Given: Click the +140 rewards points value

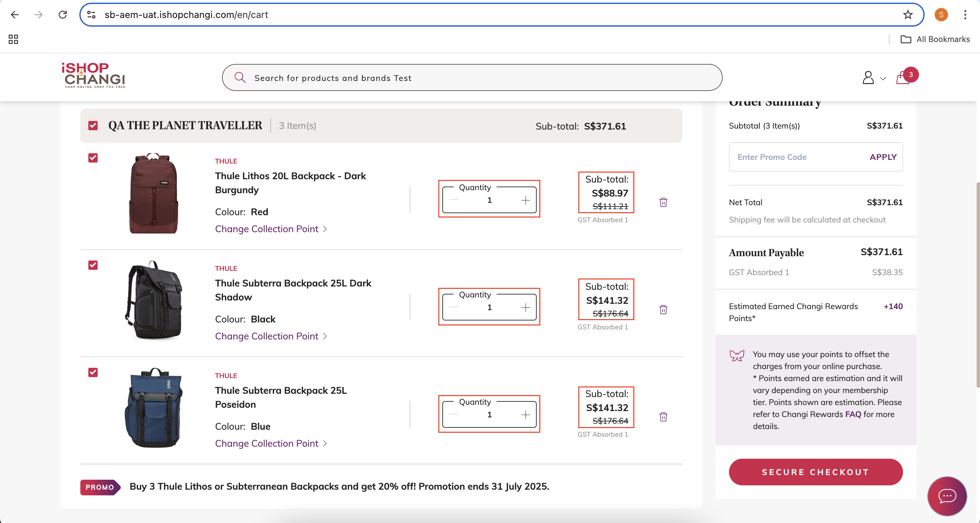Looking at the screenshot, I should [893, 306].
